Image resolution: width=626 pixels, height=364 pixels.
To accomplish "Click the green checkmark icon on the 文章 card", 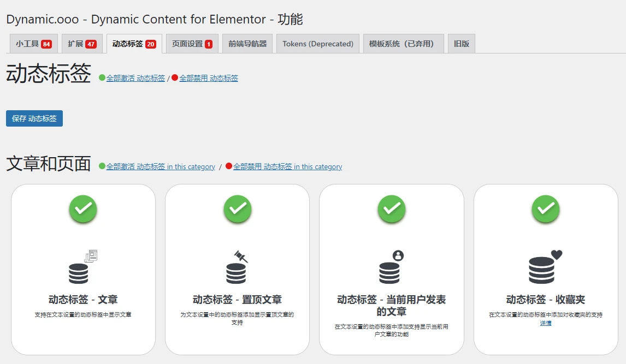I will pos(82,210).
